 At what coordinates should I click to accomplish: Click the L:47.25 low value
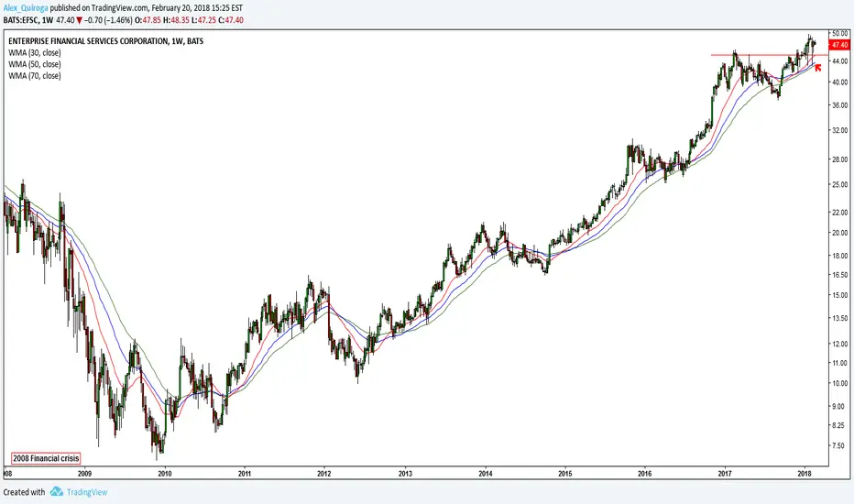[x=203, y=20]
